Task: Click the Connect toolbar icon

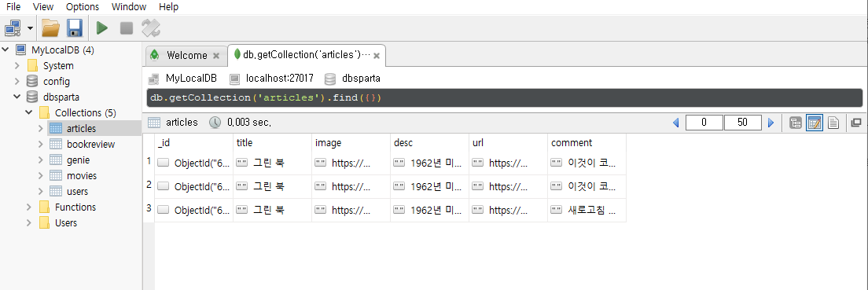Action: (x=13, y=28)
